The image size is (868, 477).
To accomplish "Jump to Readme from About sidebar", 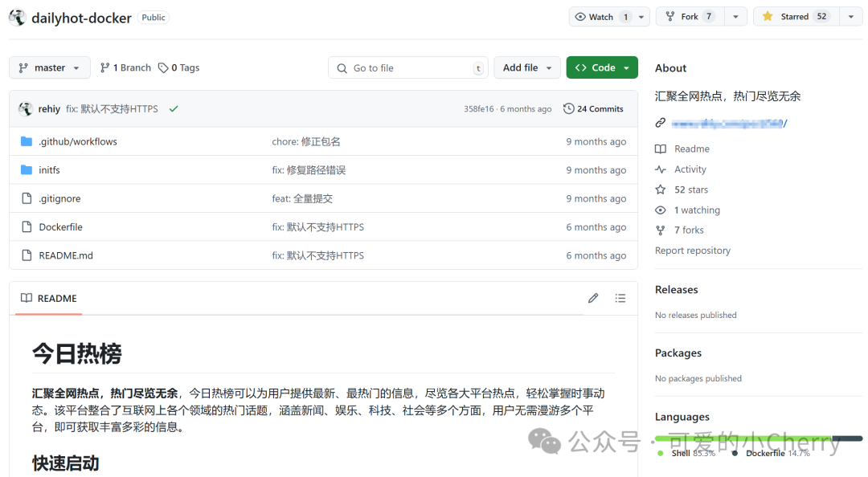I will (691, 149).
